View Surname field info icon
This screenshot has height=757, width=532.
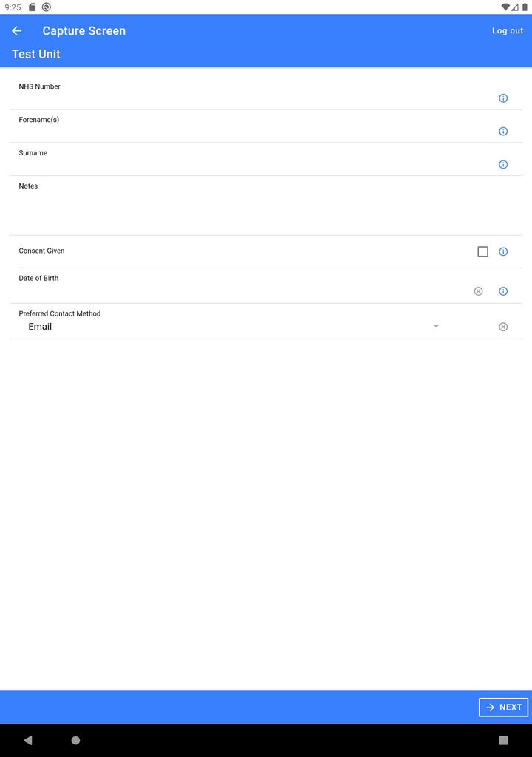coord(503,165)
